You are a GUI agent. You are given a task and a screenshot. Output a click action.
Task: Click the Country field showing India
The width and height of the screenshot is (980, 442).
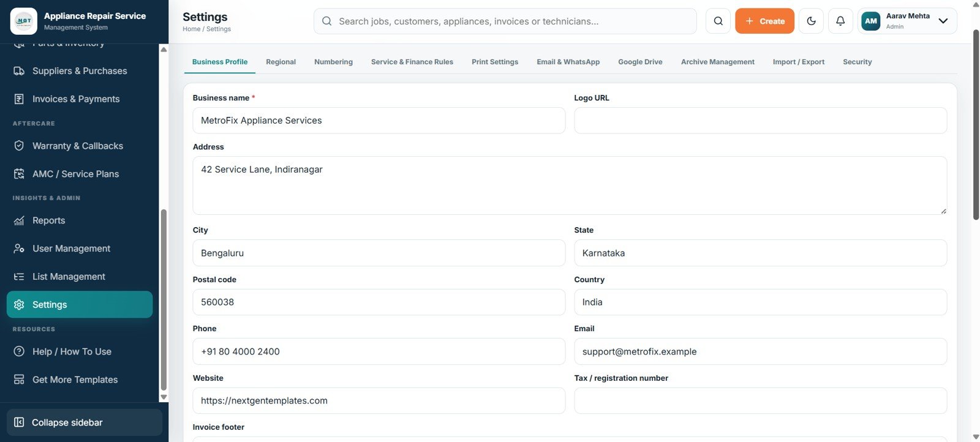pyautogui.click(x=760, y=302)
